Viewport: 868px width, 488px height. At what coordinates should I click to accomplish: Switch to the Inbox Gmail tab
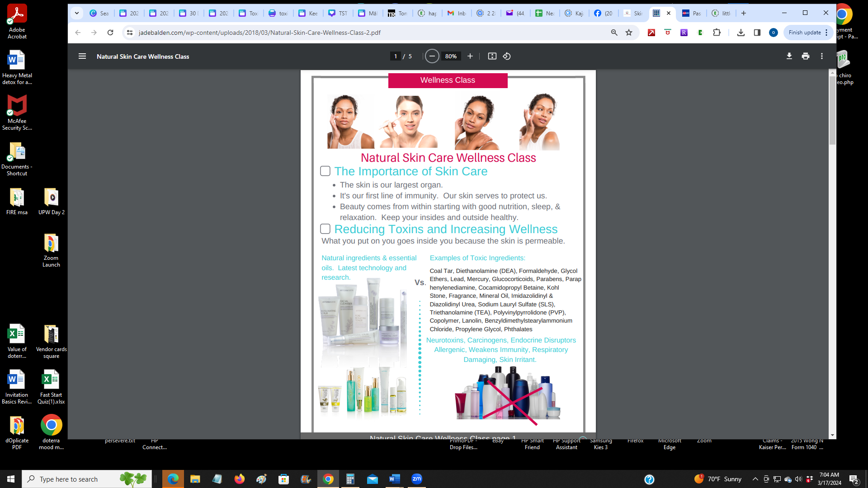coord(456,13)
